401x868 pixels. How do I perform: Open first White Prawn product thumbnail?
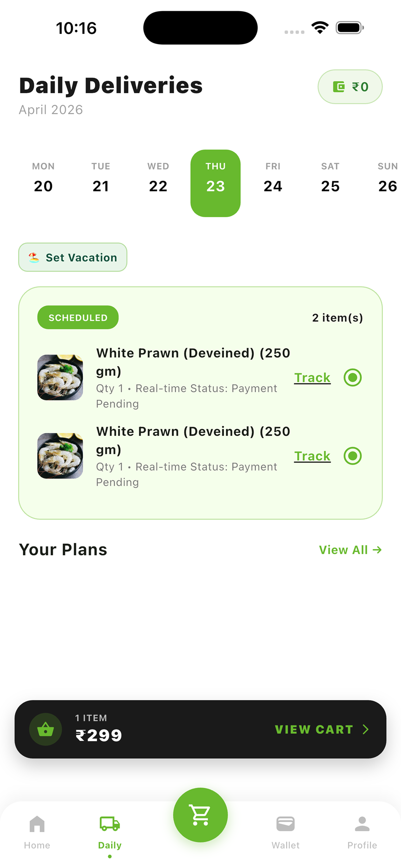pyautogui.click(x=60, y=377)
